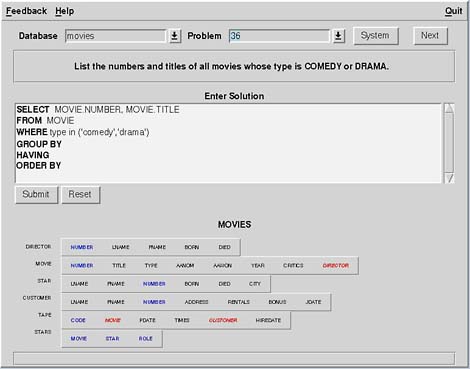This screenshot has width=470, height=369.
Task: Select the STARS table name label
Action: click(x=43, y=332)
